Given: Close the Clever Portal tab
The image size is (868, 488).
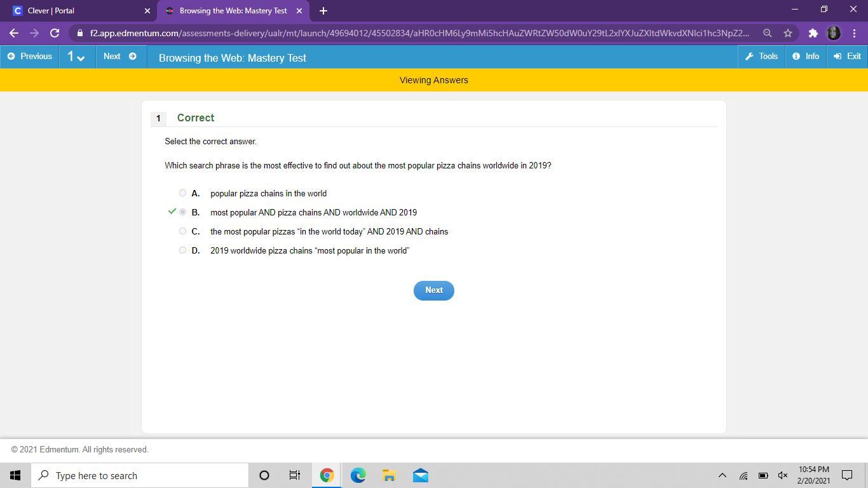Looking at the screenshot, I should (147, 11).
